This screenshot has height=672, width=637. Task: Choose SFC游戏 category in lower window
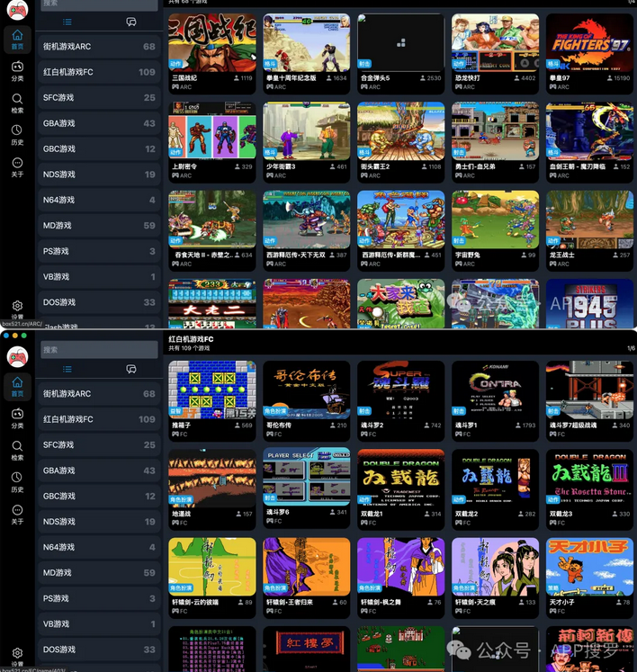pos(99,445)
